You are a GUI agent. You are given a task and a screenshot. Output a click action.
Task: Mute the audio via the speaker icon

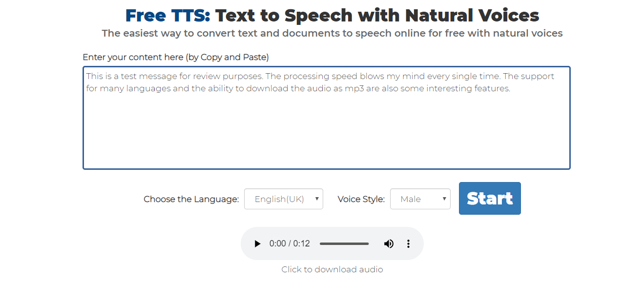pos(389,243)
